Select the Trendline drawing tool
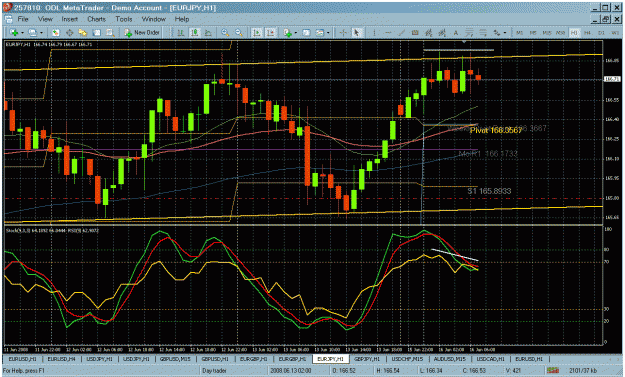 click(402, 33)
